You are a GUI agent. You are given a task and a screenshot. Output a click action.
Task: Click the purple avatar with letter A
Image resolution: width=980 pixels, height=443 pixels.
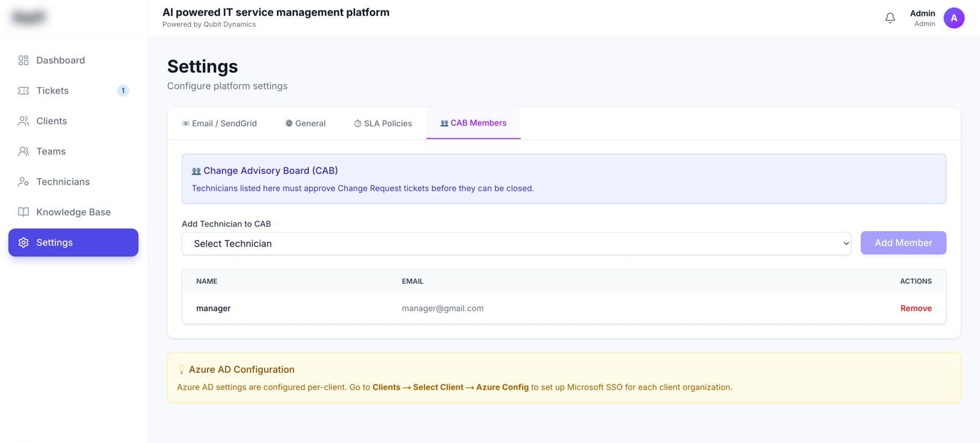point(954,18)
